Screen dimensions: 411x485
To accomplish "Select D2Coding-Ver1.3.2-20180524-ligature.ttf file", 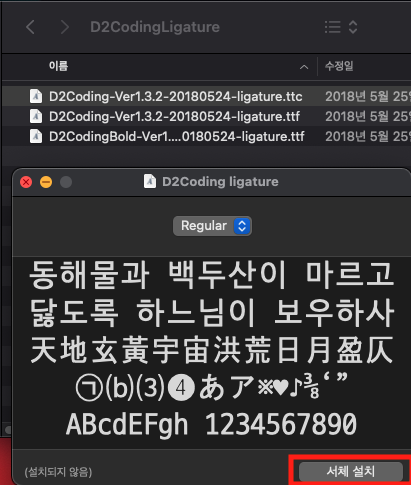I will (174, 116).
